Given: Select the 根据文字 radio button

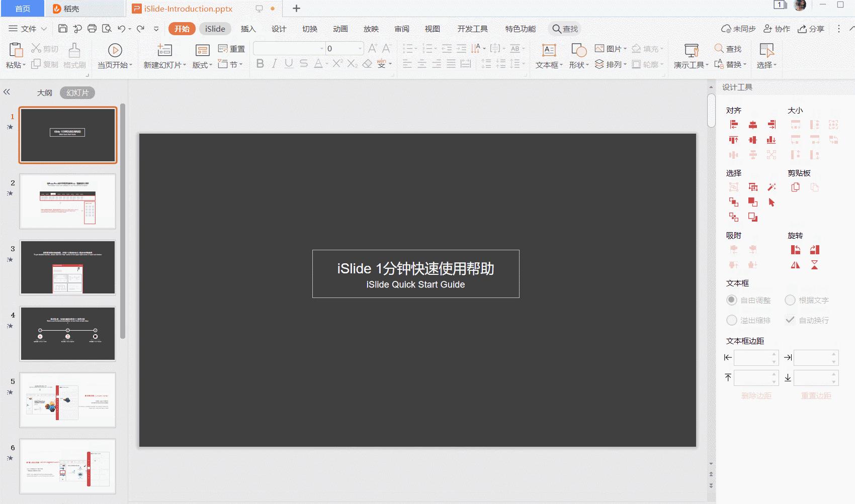Looking at the screenshot, I should (790, 300).
